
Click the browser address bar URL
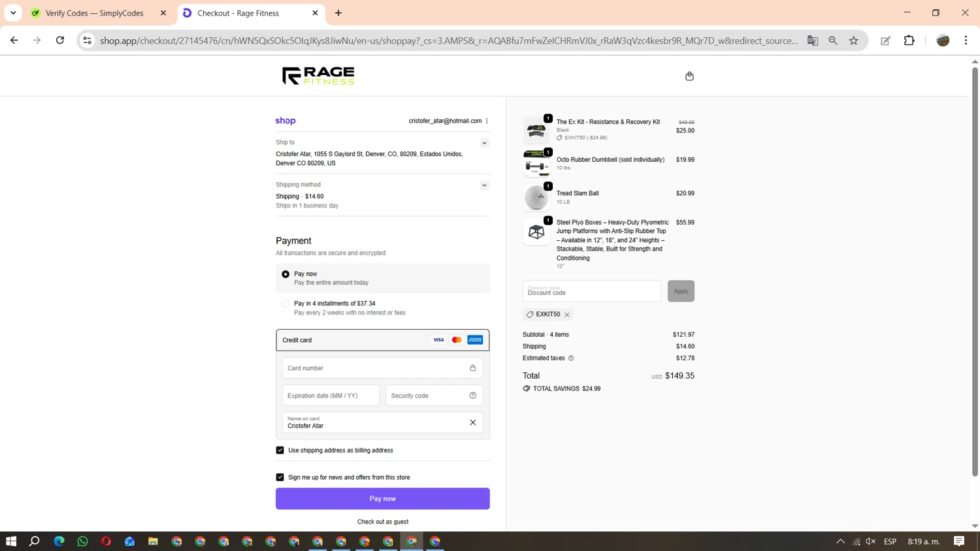tap(449, 40)
